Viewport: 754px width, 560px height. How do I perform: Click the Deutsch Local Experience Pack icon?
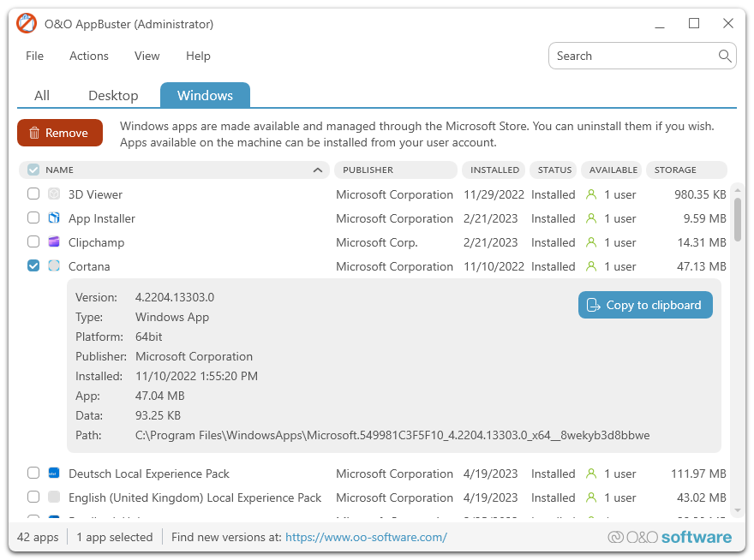pyautogui.click(x=54, y=473)
